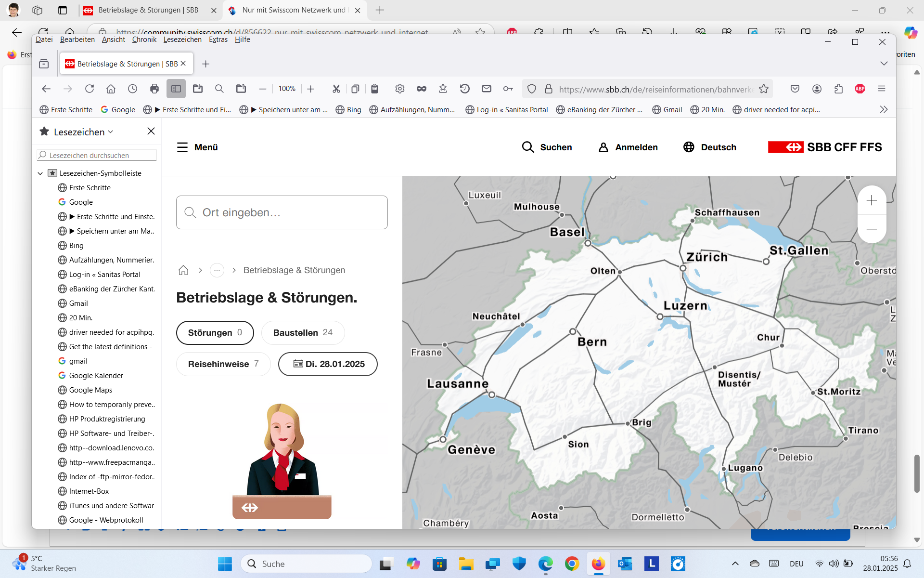Open the Chronik menu

click(144, 39)
